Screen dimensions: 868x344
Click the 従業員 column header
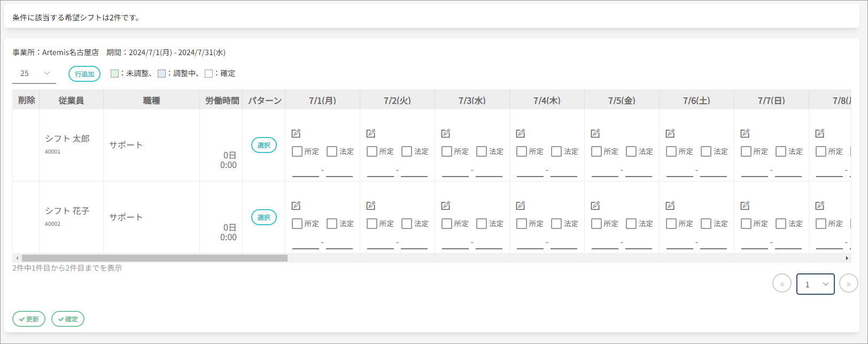[x=71, y=100]
